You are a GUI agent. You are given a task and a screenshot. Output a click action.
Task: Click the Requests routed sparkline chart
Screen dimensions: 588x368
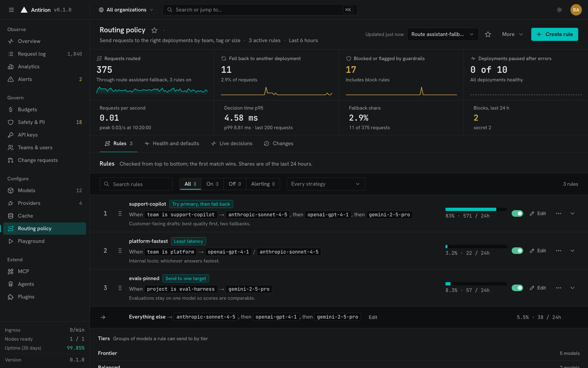(x=152, y=91)
